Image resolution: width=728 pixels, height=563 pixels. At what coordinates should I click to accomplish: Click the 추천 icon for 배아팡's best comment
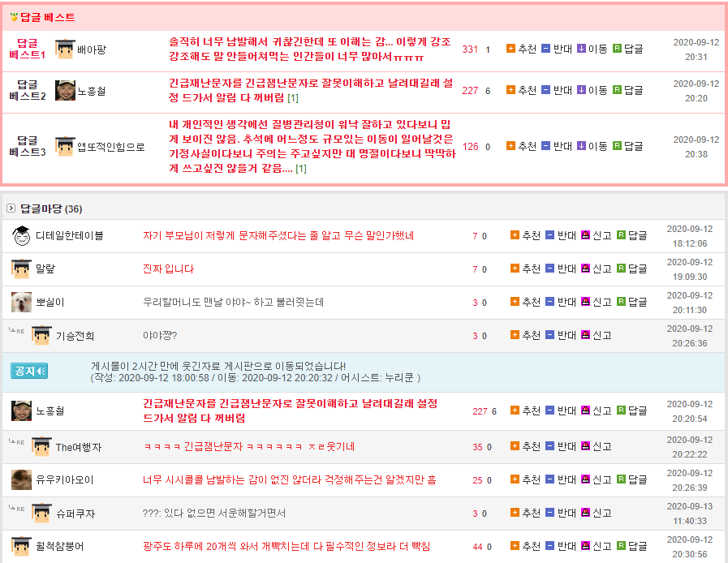point(510,49)
